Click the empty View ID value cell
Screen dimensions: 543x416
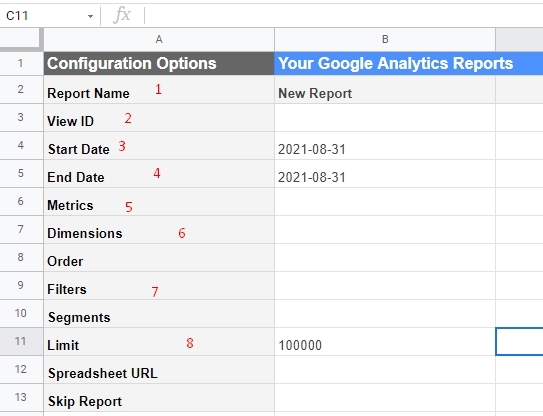coord(385,117)
